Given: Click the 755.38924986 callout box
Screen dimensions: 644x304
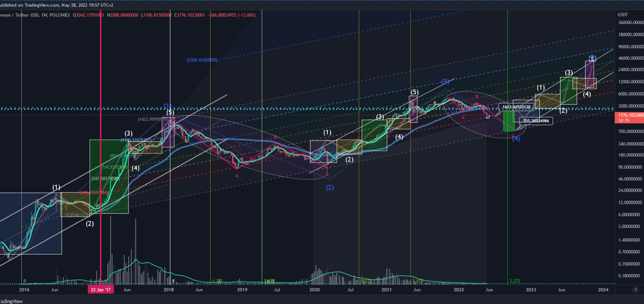Looking at the screenshot, I should pos(536,121).
